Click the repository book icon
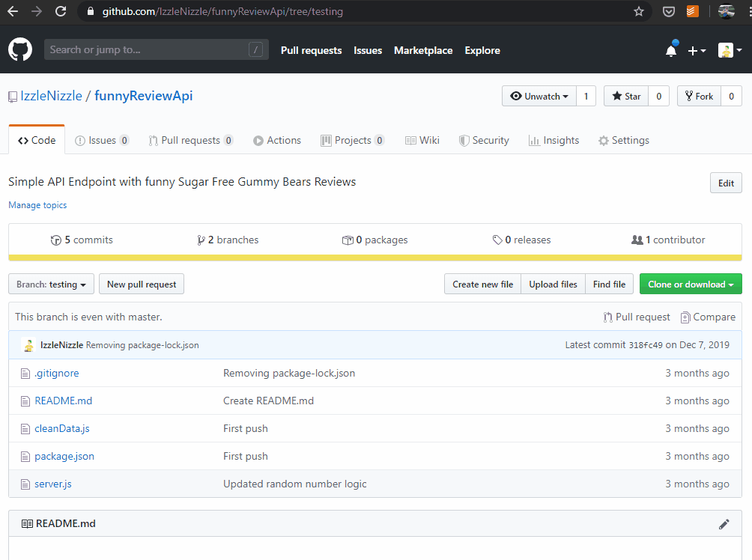 point(13,97)
